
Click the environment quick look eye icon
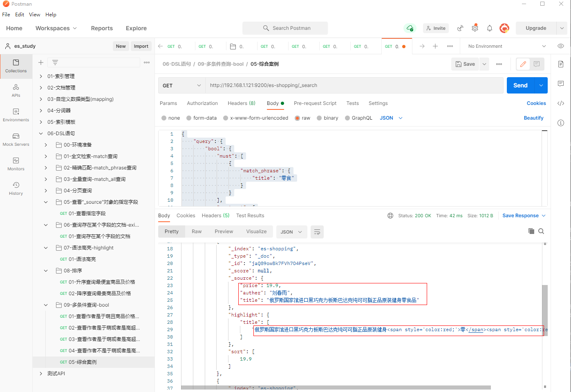[x=561, y=46]
